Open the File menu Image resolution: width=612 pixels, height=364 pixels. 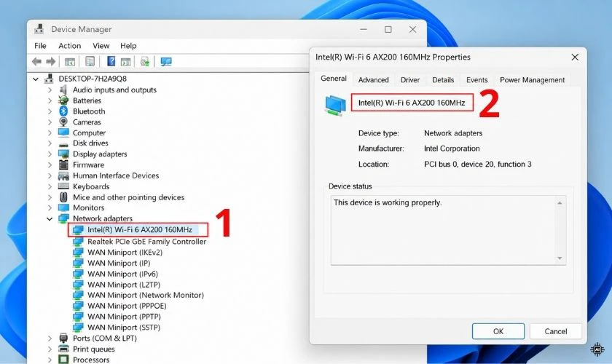click(x=40, y=46)
